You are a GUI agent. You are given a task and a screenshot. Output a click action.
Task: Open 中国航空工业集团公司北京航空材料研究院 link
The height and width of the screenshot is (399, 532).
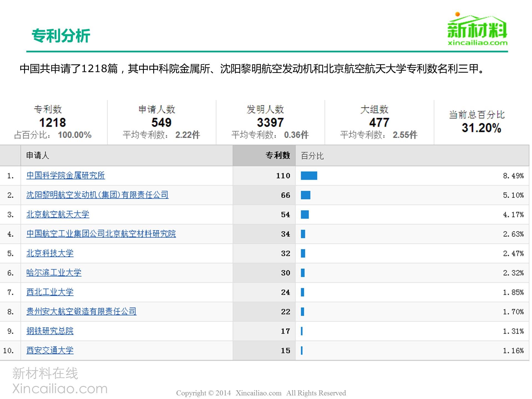[101, 234]
